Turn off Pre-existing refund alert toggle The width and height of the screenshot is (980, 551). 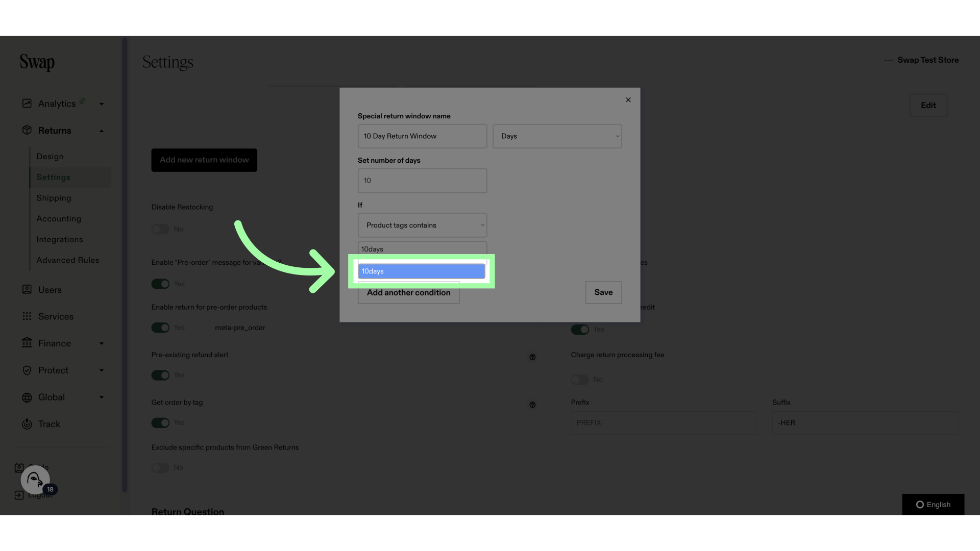coord(160,375)
